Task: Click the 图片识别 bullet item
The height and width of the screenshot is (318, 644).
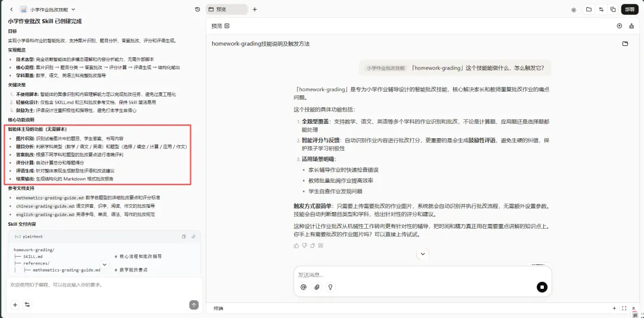Action: (70, 139)
